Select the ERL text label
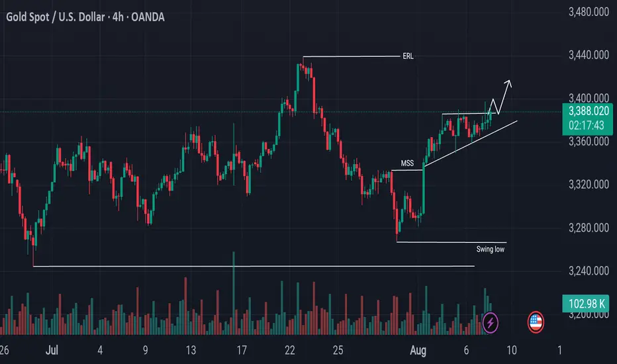The image size is (617, 364). point(408,56)
